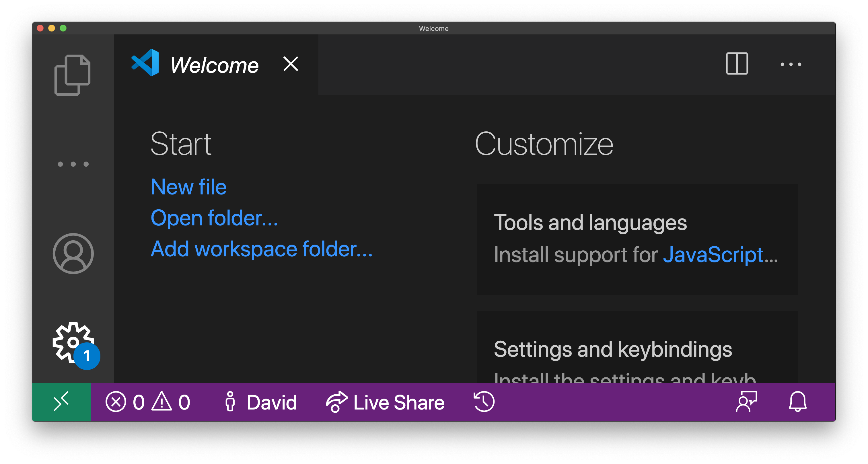Open a remote window from green indicator
This screenshot has height=464, width=868.
tap(61, 402)
